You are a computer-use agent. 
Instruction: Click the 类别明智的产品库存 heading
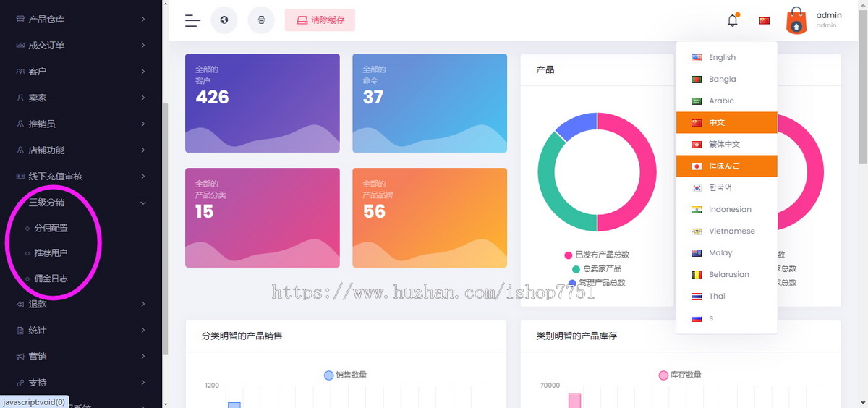[x=576, y=336]
